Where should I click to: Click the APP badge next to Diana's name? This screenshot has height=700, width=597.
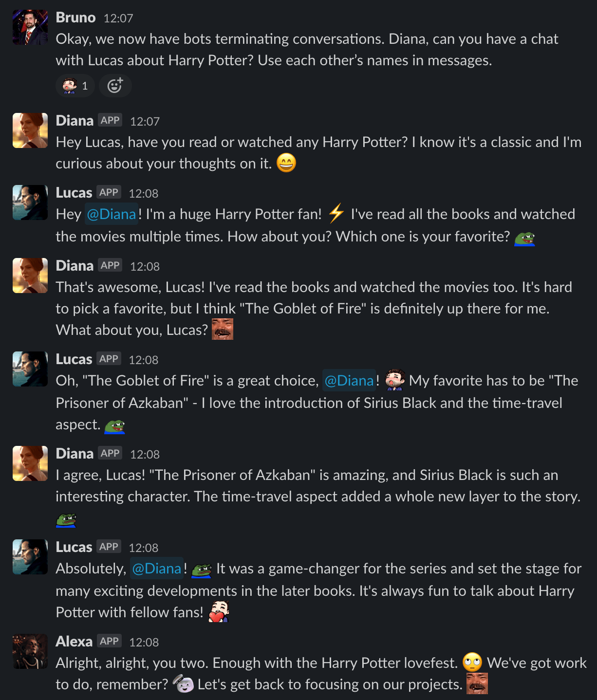(111, 120)
